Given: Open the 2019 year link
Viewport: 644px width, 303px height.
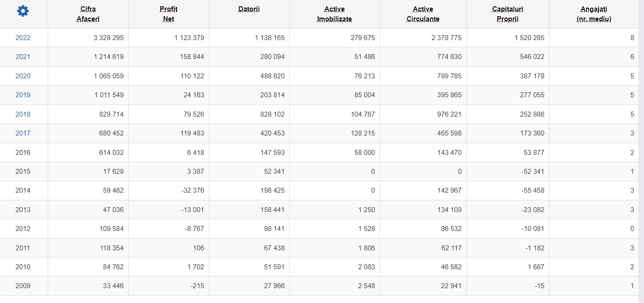Looking at the screenshot, I should [x=23, y=95].
